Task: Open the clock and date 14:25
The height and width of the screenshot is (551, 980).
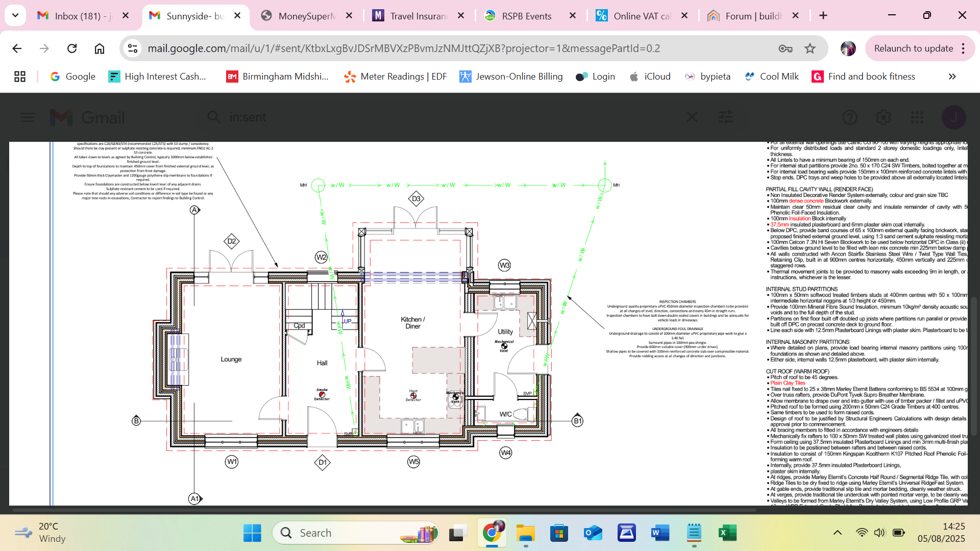Action: 941,533
